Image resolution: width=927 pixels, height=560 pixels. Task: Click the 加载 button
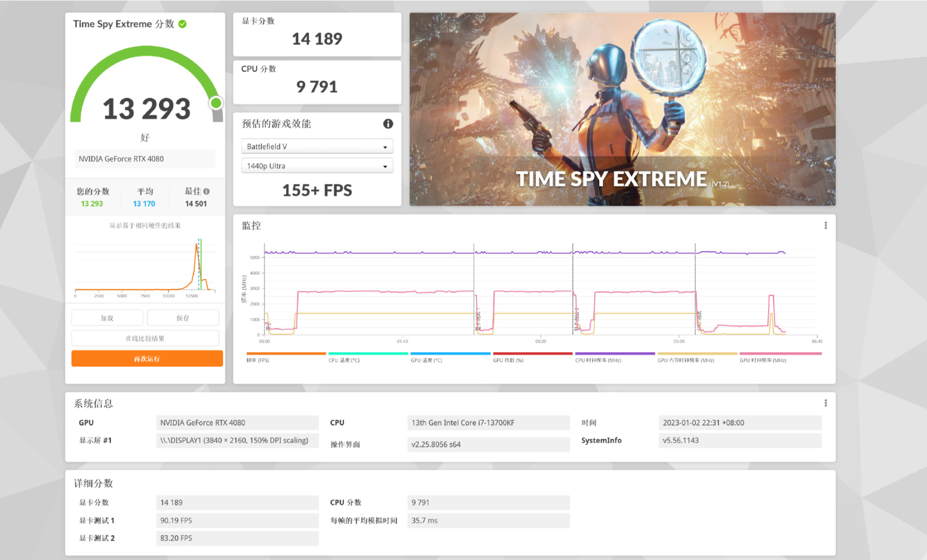click(x=107, y=318)
